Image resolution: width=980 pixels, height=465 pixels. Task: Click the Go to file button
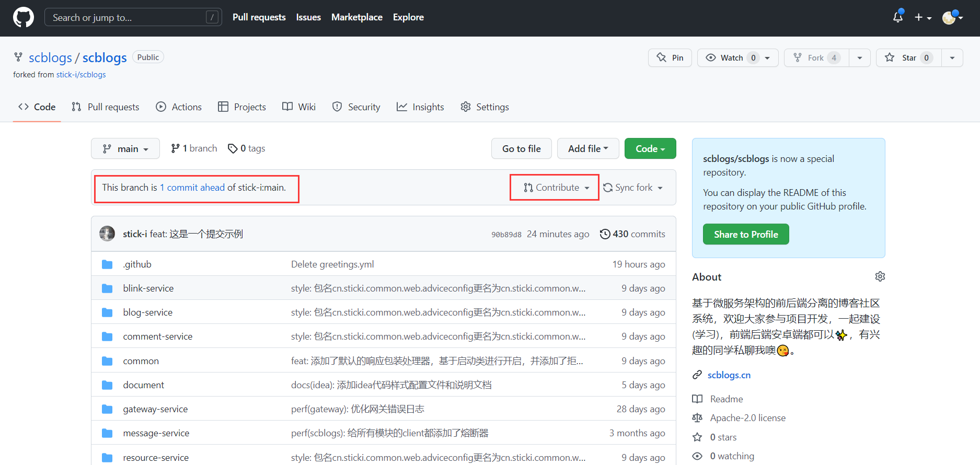522,149
